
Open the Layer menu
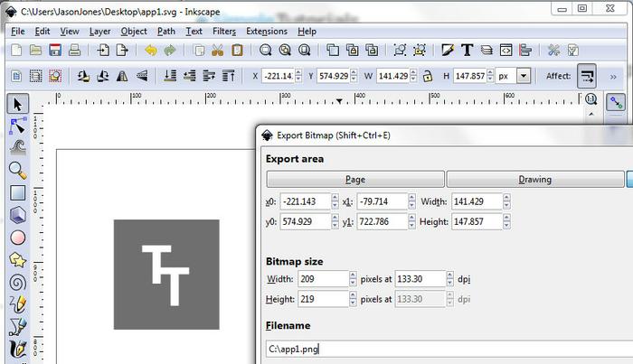(x=99, y=31)
